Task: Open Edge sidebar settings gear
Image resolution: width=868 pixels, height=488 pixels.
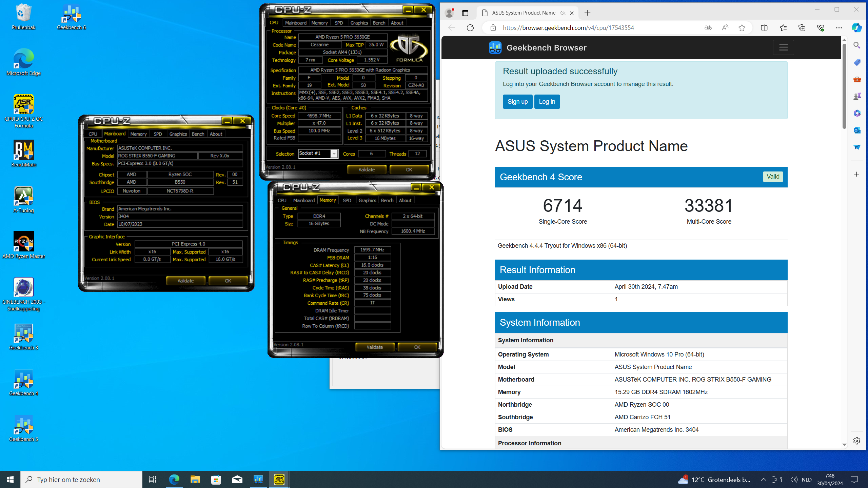Action: [x=857, y=441]
